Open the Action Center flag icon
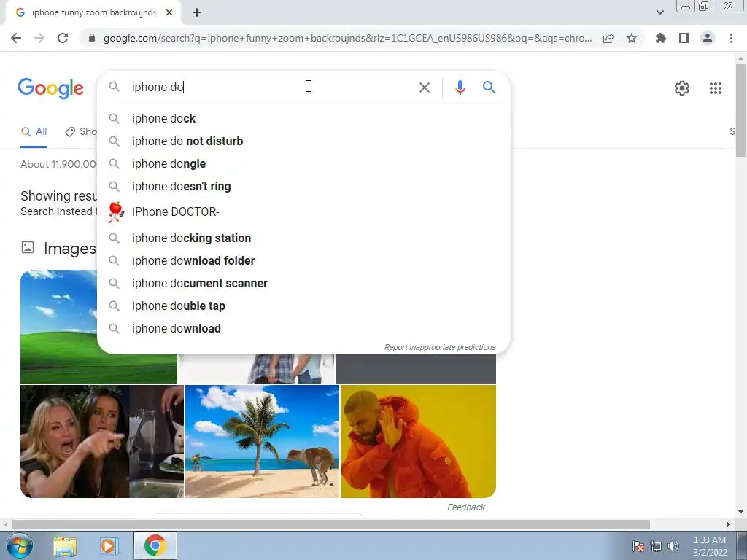The width and height of the screenshot is (747, 560). (638, 546)
